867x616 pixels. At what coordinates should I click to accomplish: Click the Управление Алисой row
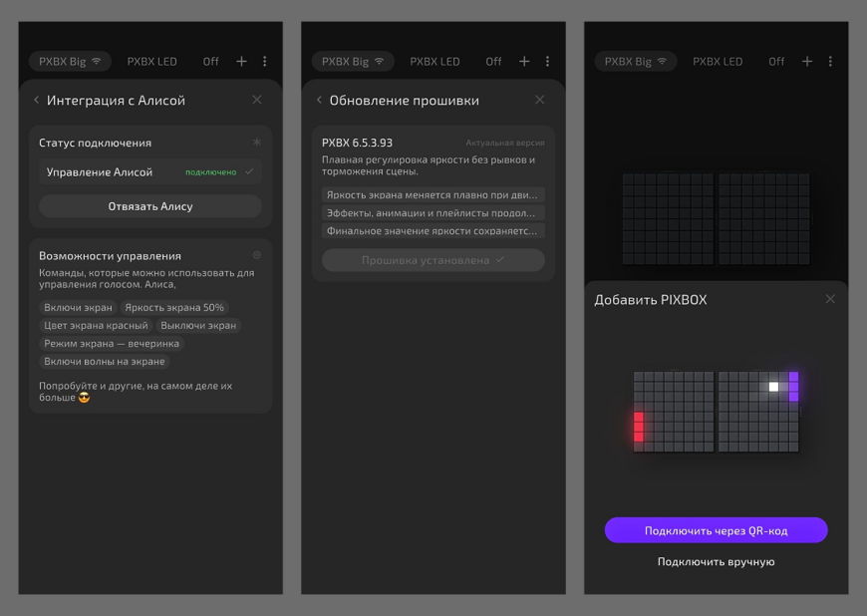tap(150, 172)
